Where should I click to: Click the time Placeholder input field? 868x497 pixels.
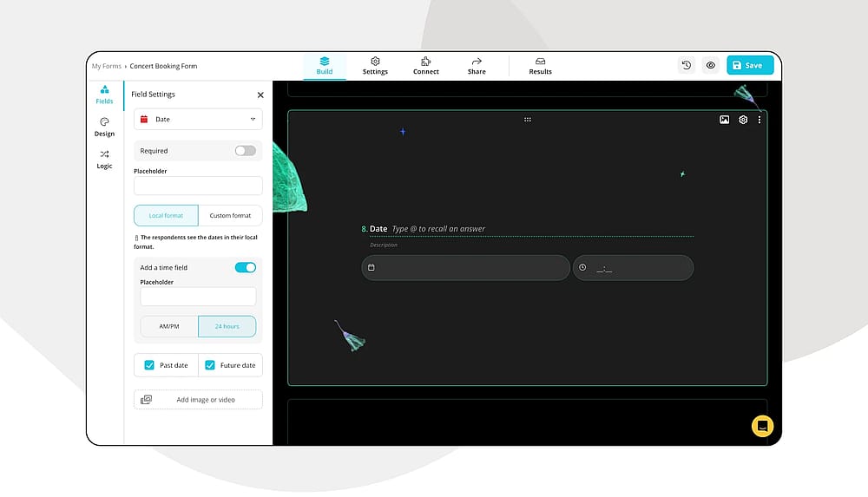click(x=198, y=297)
